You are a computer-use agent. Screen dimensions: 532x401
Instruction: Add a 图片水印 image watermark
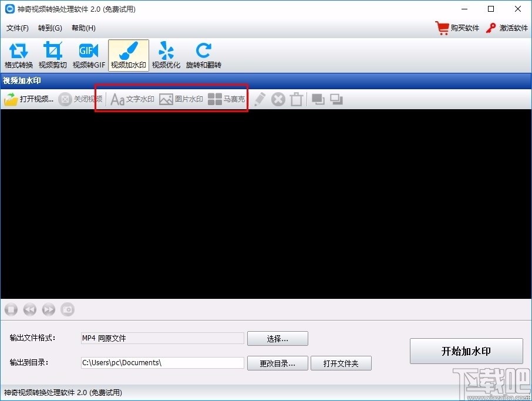[181, 99]
